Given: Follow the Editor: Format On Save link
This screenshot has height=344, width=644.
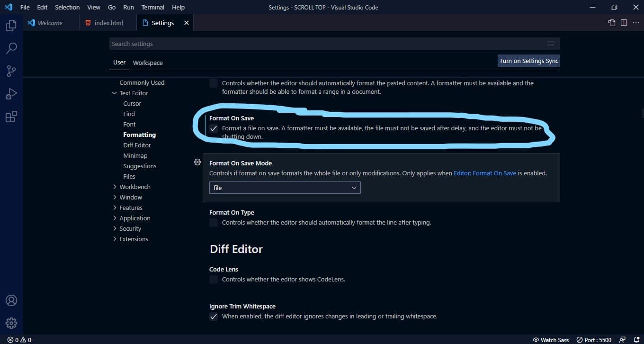Looking at the screenshot, I should tap(484, 173).
